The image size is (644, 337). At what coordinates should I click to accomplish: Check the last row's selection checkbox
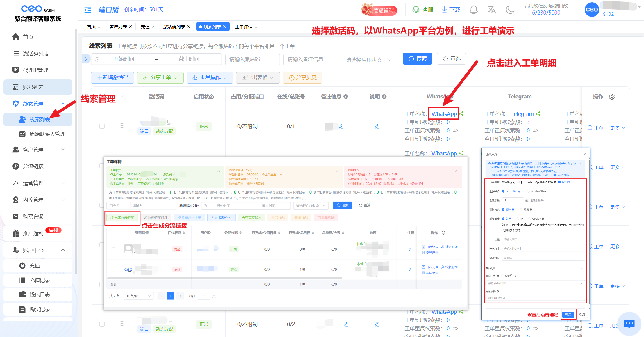[x=102, y=324]
